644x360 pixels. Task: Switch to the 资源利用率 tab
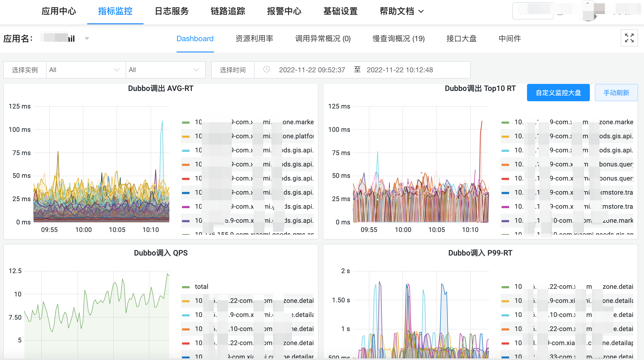click(x=254, y=38)
